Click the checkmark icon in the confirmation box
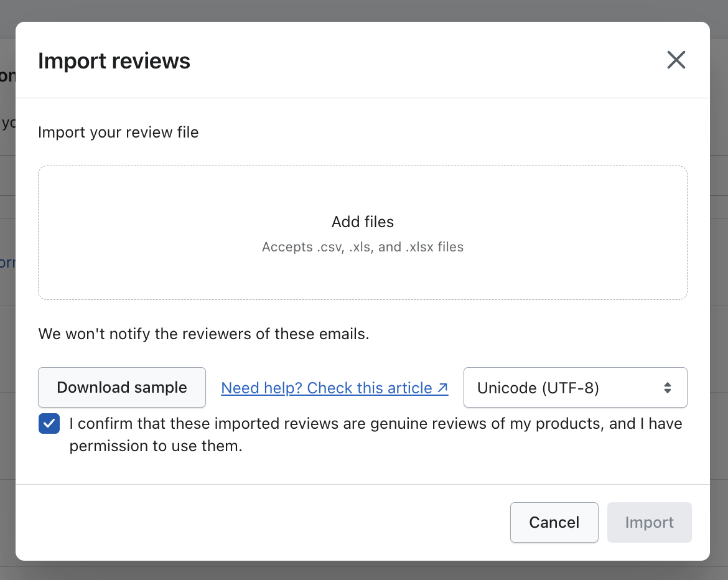This screenshot has width=728, height=580. click(x=49, y=424)
